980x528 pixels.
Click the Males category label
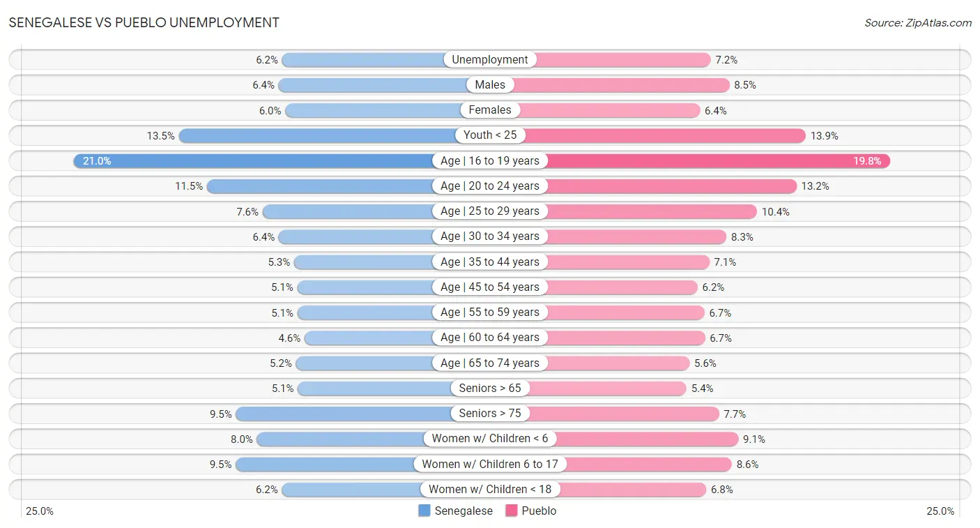(490, 85)
